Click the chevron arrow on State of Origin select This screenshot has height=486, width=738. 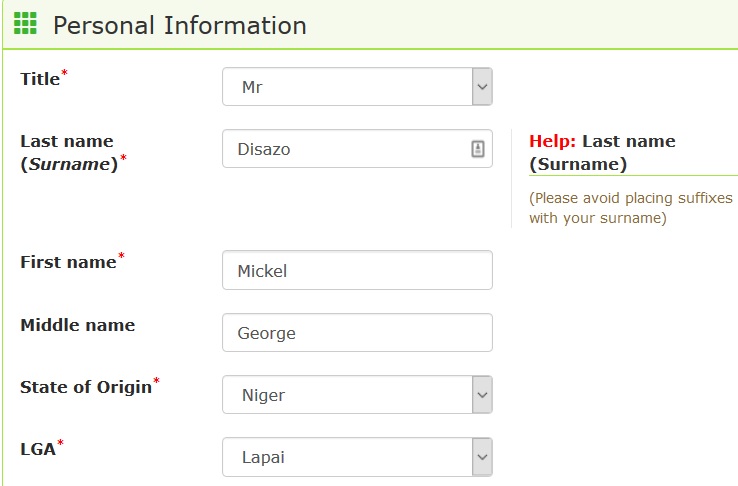tap(482, 395)
